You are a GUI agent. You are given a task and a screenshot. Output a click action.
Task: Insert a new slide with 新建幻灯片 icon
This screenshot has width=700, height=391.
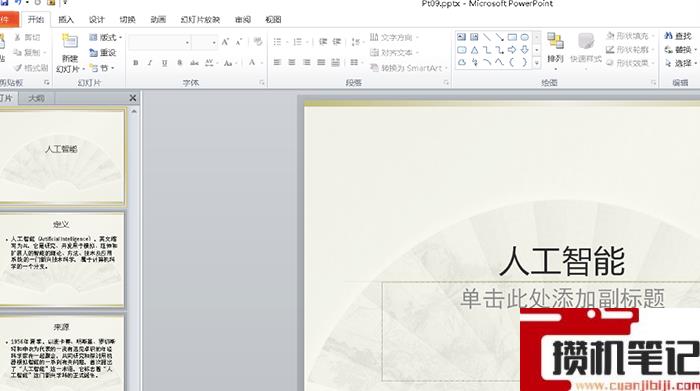pyautogui.click(x=70, y=42)
